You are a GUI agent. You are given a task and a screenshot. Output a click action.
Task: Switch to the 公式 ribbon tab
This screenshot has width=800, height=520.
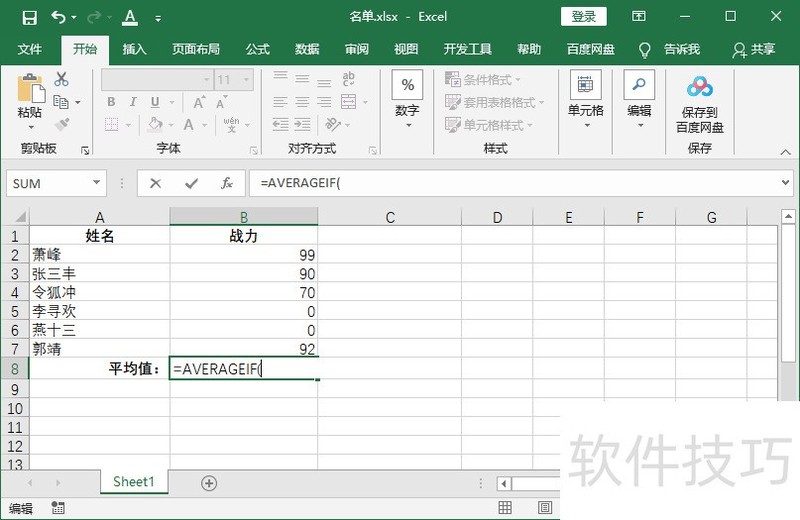pyautogui.click(x=257, y=49)
